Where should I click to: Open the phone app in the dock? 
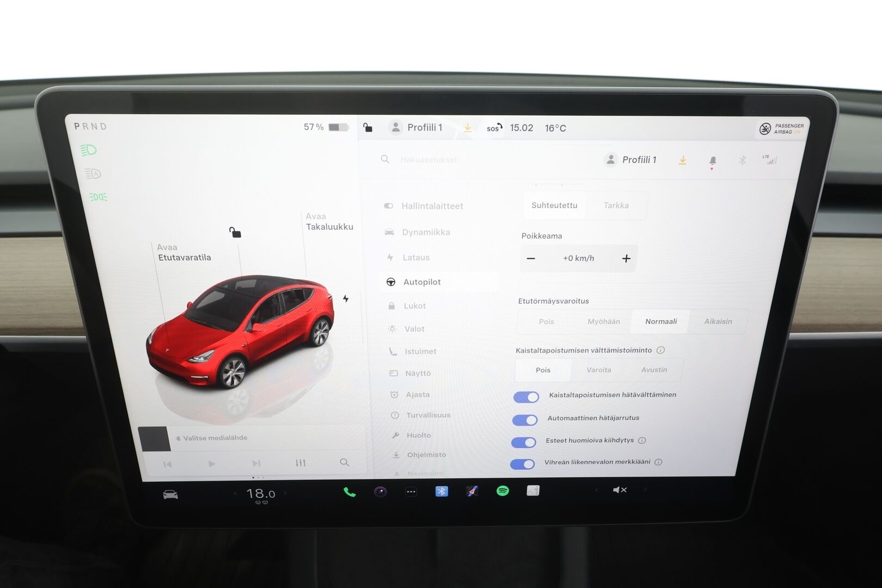(350, 492)
